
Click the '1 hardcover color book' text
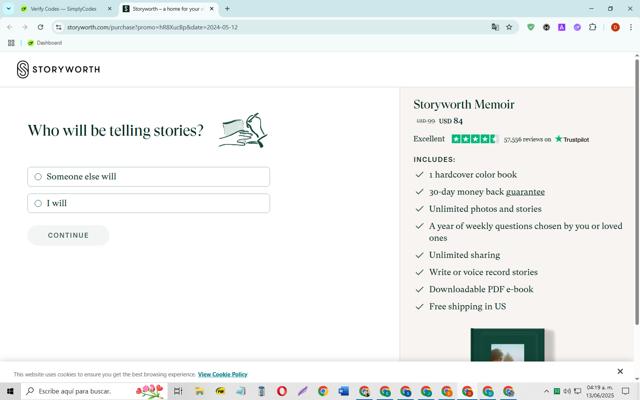473,175
